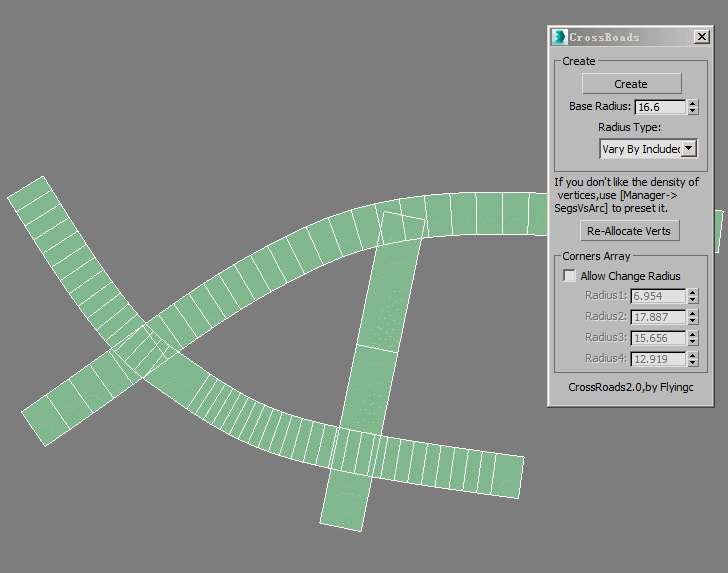Click the Corners Array group label

click(596, 256)
